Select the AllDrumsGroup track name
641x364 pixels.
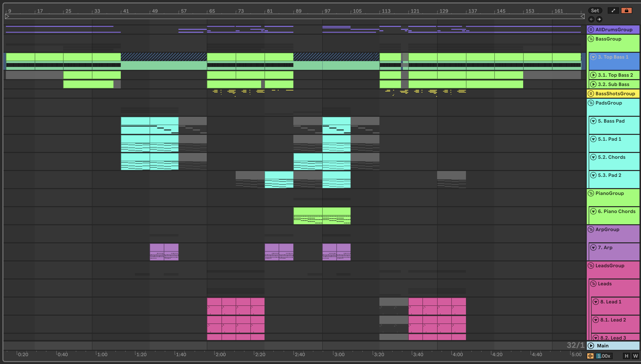pos(614,30)
